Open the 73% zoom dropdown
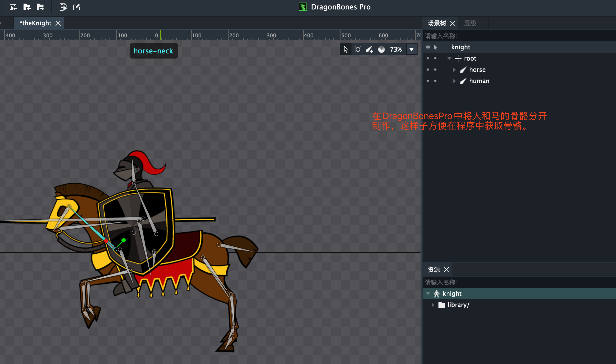Screen dimensions: 616x364 coord(411,49)
